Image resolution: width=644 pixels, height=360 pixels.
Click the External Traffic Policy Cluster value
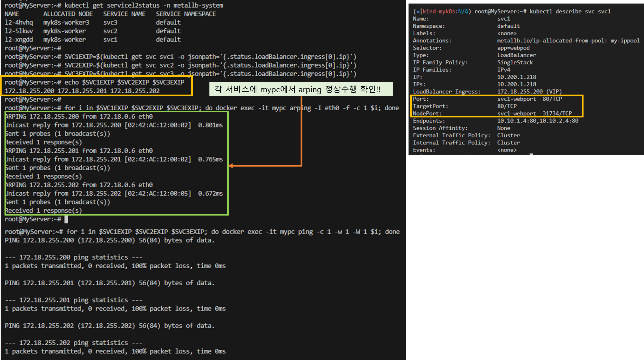pyautogui.click(x=508, y=135)
